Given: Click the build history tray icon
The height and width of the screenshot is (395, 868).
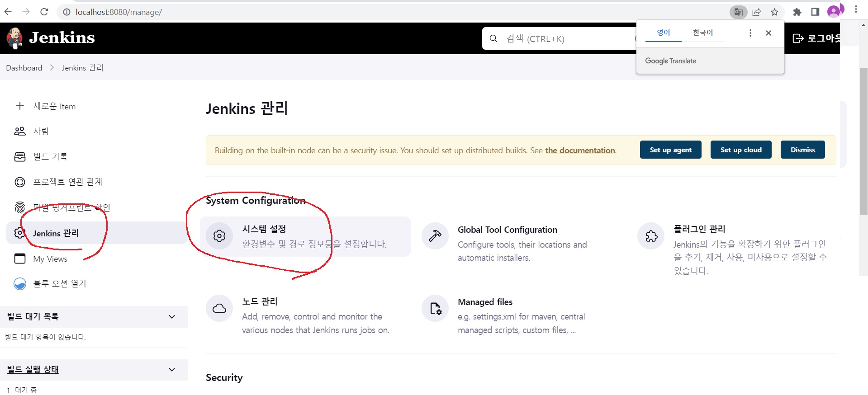Looking at the screenshot, I should pyautogui.click(x=20, y=156).
